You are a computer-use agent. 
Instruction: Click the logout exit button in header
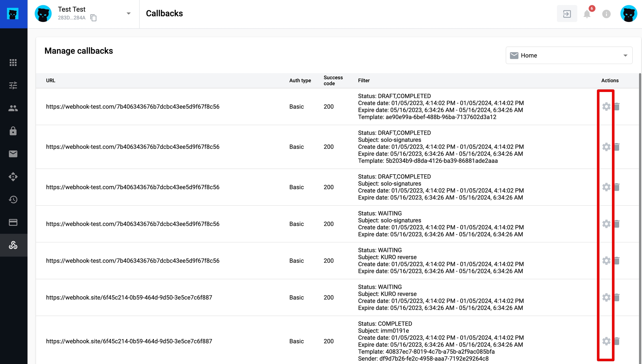[567, 14]
